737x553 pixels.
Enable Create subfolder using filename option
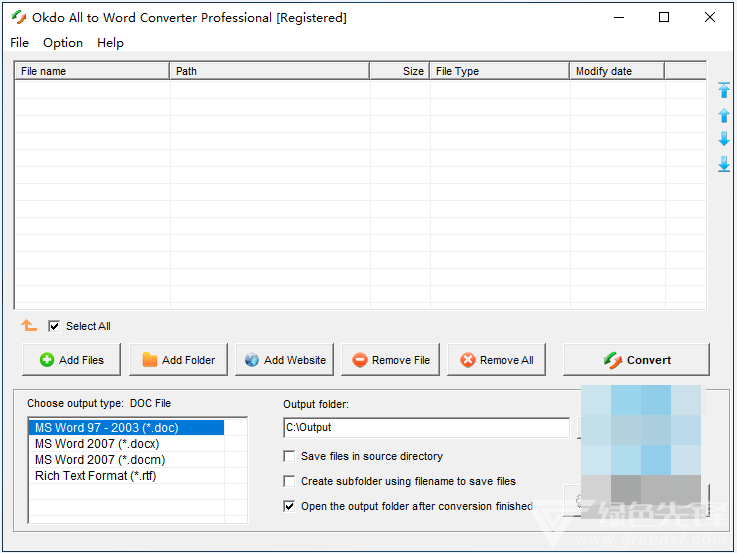point(290,481)
